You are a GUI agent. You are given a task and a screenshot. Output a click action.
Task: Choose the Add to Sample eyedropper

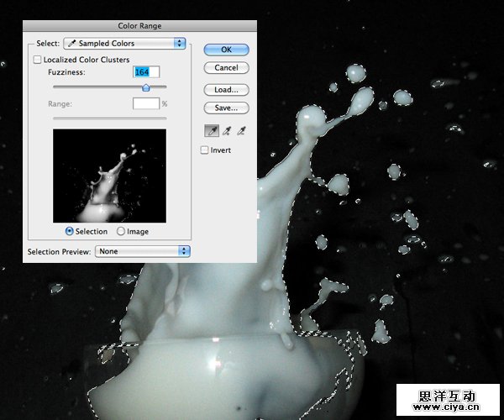tap(227, 130)
